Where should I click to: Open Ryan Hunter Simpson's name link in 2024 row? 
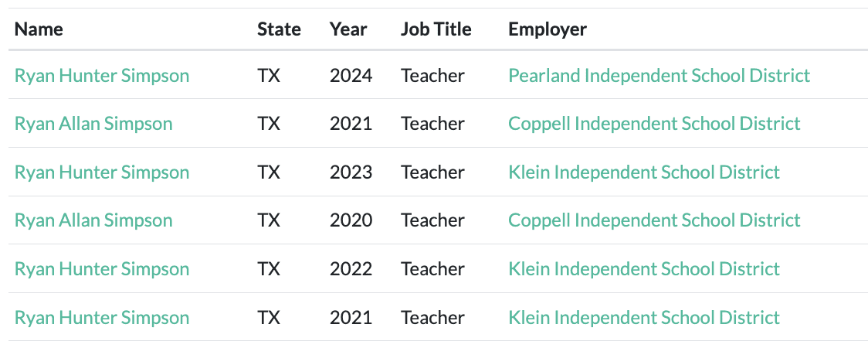(x=102, y=76)
